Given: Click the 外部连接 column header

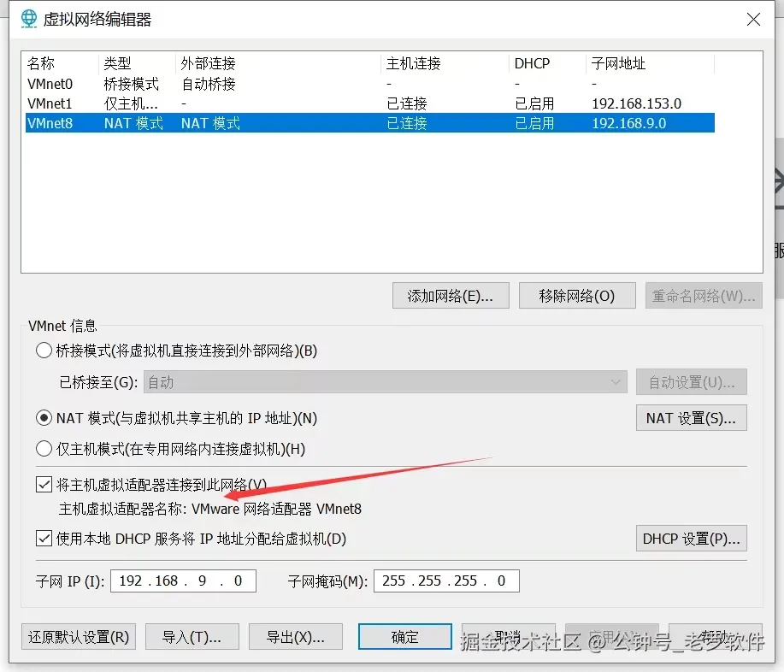Looking at the screenshot, I should tap(208, 63).
